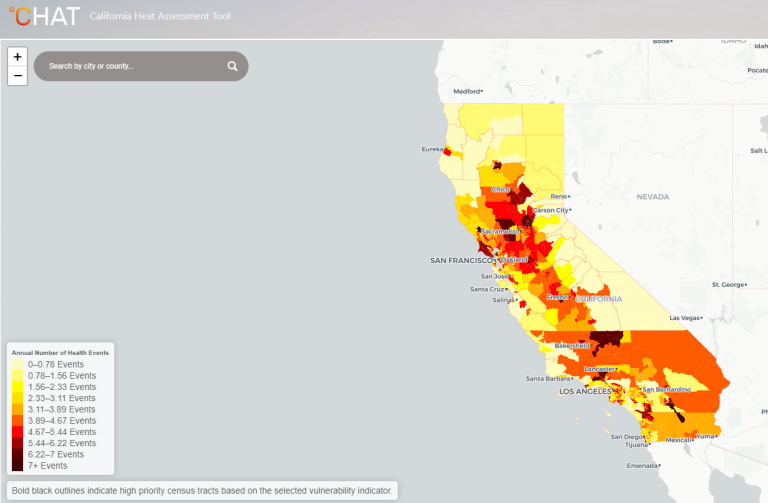The width and height of the screenshot is (768, 503).
Task: Click the SAN FRANCISCO map label
Action: [x=461, y=261]
